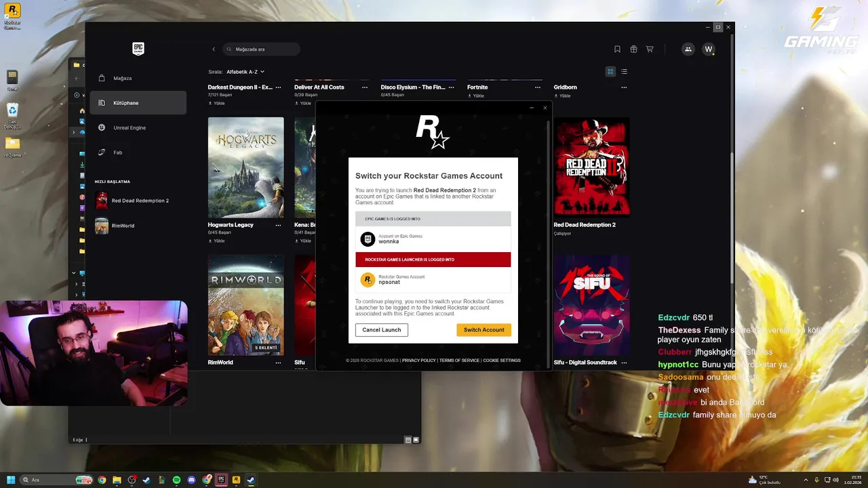The width and height of the screenshot is (868, 488).
Task: Select the Recycle Bin desktop icon
Action: tap(12, 116)
